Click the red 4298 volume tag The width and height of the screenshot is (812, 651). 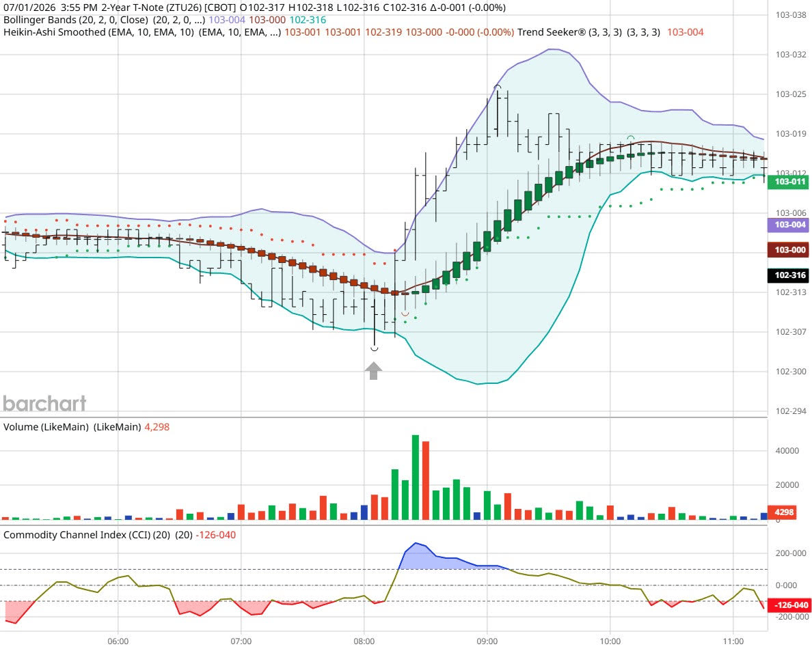pos(781,512)
